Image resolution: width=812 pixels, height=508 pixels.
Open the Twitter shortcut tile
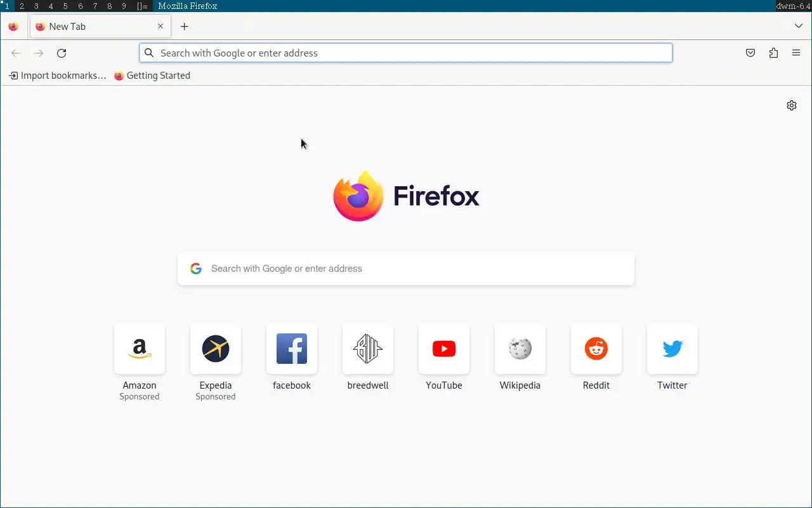pyautogui.click(x=672, y=357)
